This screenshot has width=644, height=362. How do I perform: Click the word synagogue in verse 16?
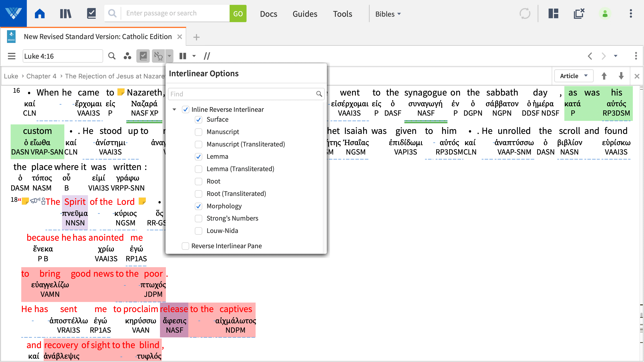pyautogui.click(x=425, y=93)
